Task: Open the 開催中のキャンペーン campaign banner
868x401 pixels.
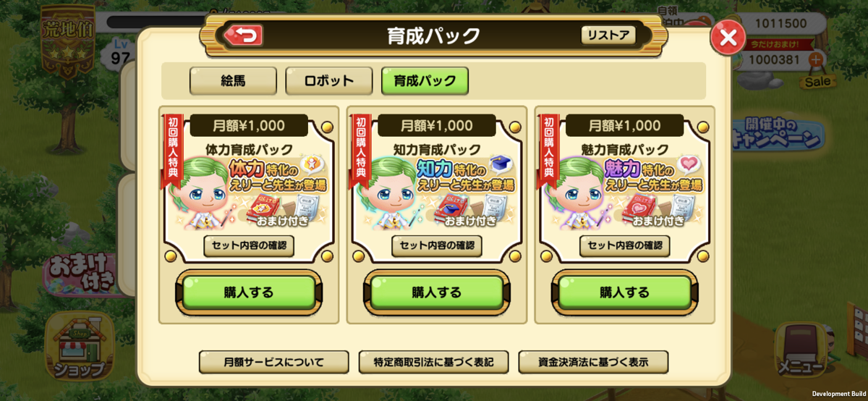Action: pyautogui.click(x=776, y=132)
